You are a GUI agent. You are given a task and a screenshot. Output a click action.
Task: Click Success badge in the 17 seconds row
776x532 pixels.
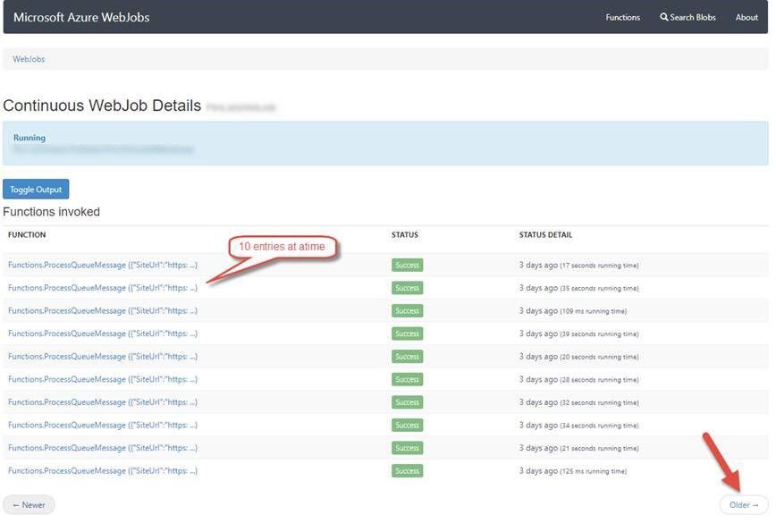pyautogui.click(x=407, y=266)
